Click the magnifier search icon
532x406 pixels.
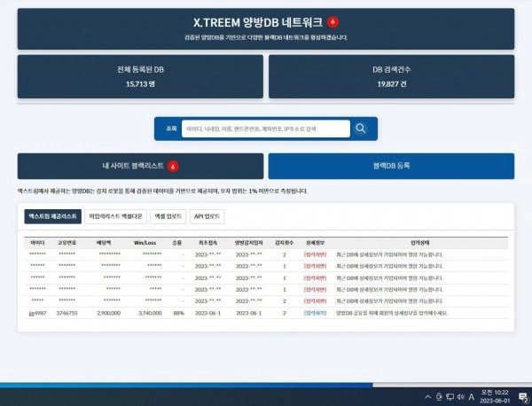pos(360,129)
